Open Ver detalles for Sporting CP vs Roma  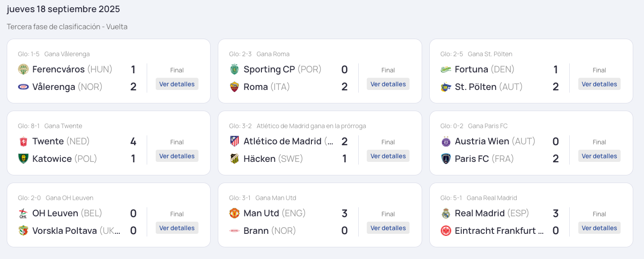(x=388, y=84)
